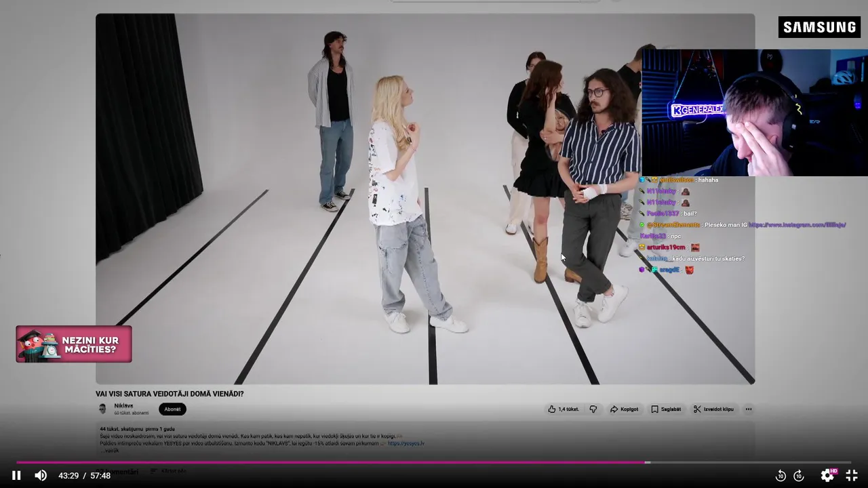This screenshot has width=868, height=488.
Task: Rewind 10 seconds button
Action: 781,475
